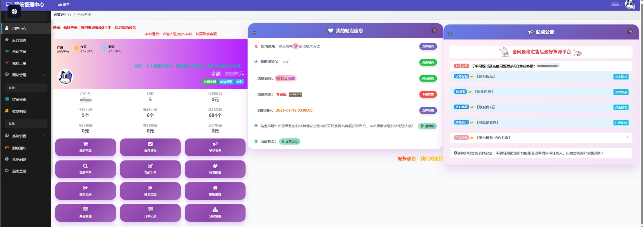
Task: Open the 域名增加 tile
Action: 150,191
